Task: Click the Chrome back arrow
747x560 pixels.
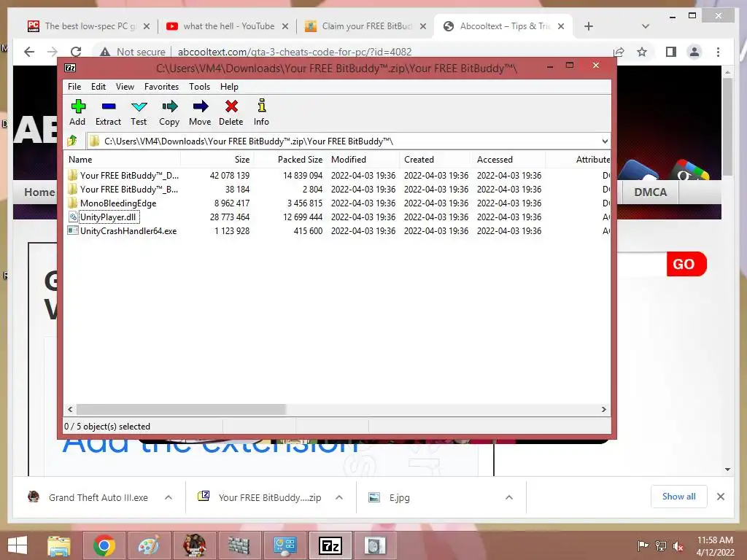Action: pyautogui.click(x=29, y=52)
